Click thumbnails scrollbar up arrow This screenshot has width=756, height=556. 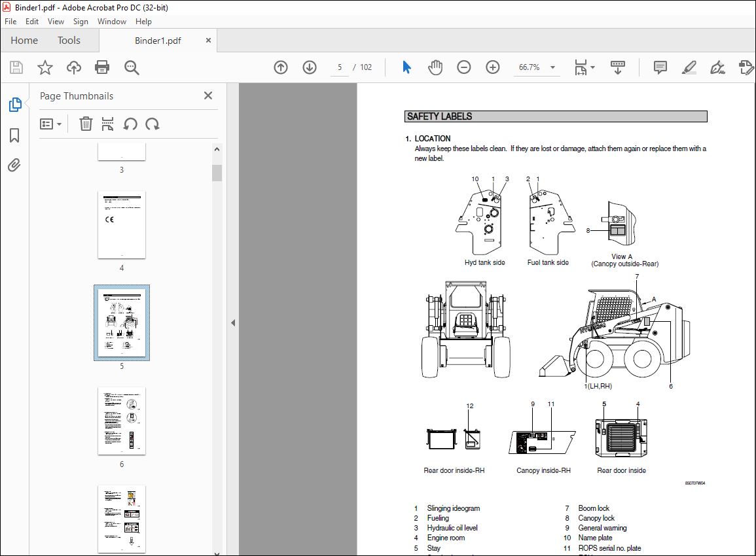217,149
